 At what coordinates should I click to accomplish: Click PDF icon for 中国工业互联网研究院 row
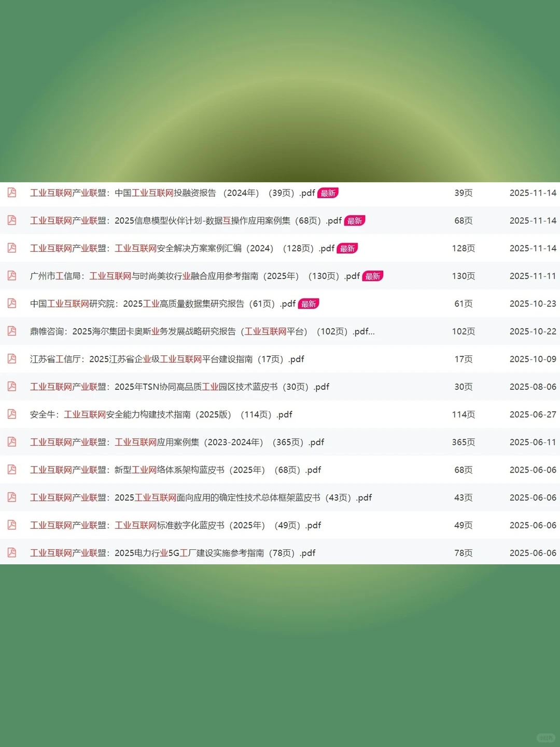12,303
